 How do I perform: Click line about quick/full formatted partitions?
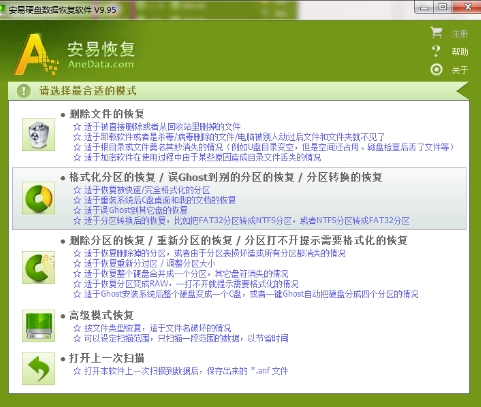(142, 190)
